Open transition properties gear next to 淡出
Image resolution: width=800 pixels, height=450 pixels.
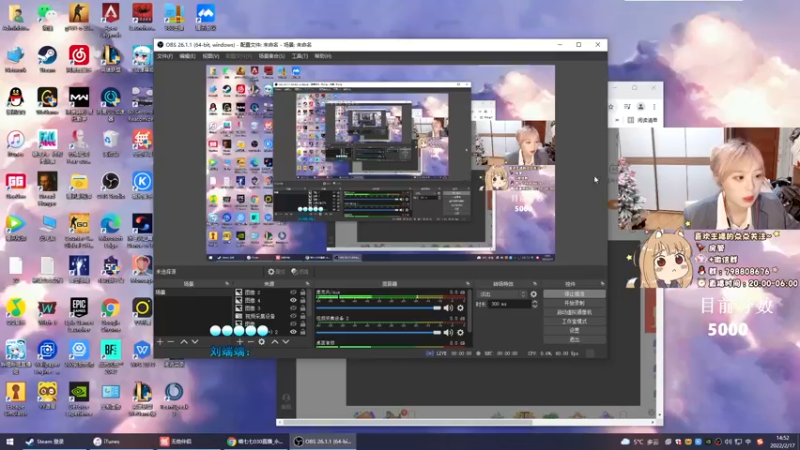point(534,294)
